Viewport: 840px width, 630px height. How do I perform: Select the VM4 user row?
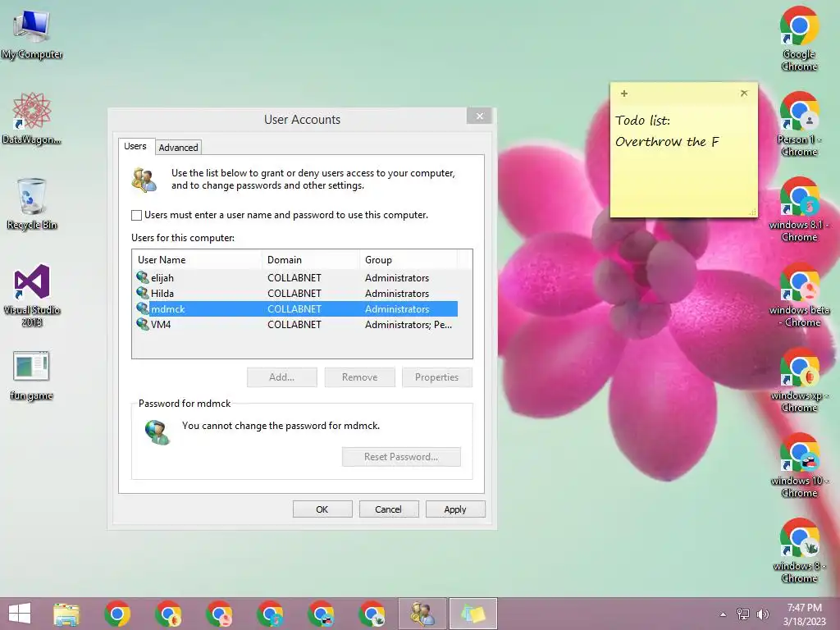(x=295, y=324)
